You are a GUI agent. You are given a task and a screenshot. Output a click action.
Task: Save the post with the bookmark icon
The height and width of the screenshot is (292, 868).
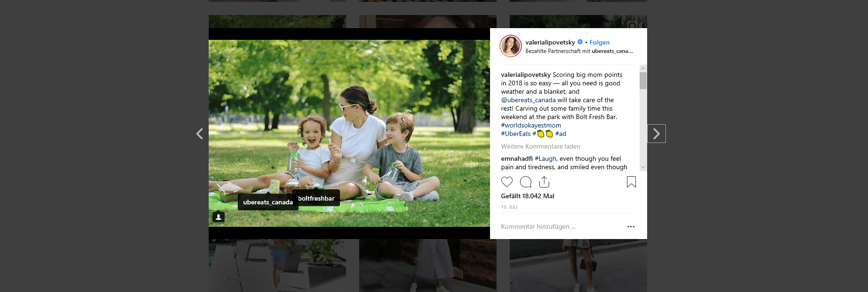tap(631, 182)
